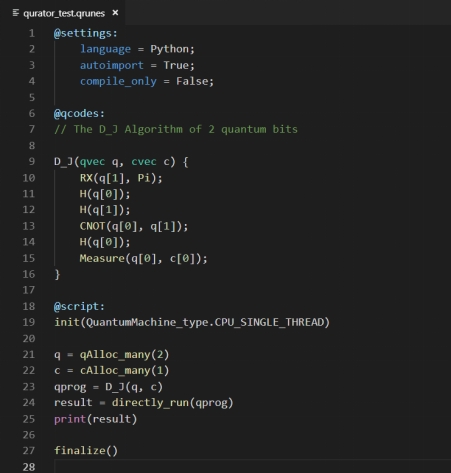Click the D_J Algorithm comment line
451x473 pixels.
(176, 129)
